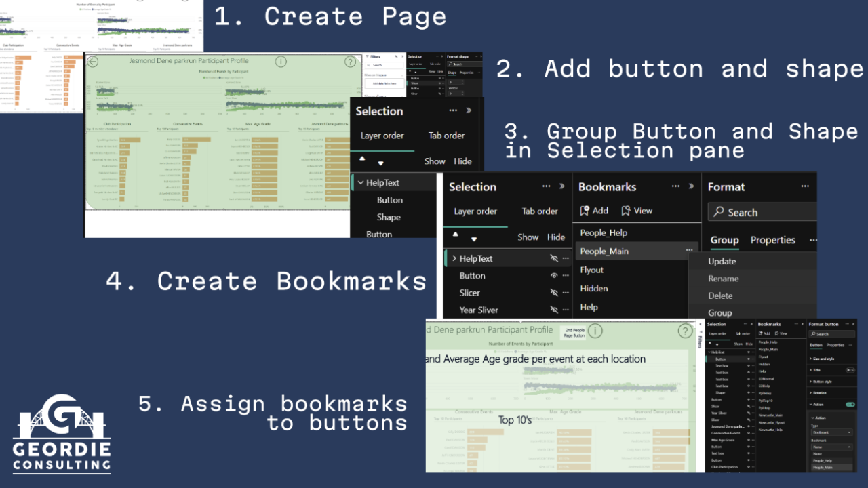
Task: Toggle HelpText visibility eye in step 5 Selection pane
Action: 748,352
